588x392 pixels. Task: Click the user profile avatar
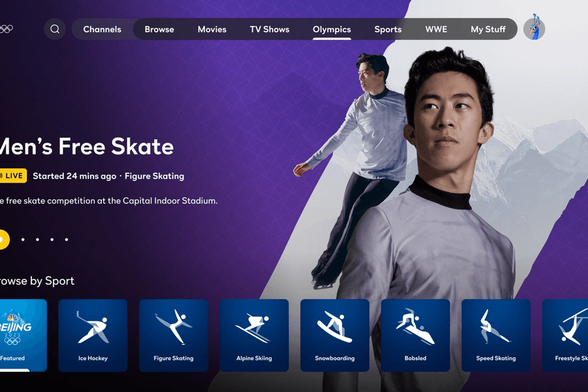coord(534,29)
